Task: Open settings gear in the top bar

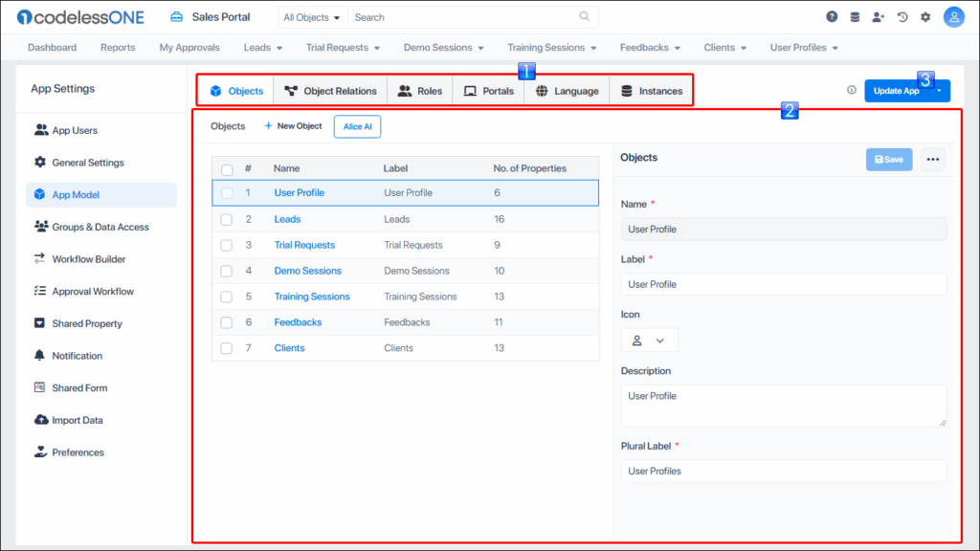Action: coord(924,16)
